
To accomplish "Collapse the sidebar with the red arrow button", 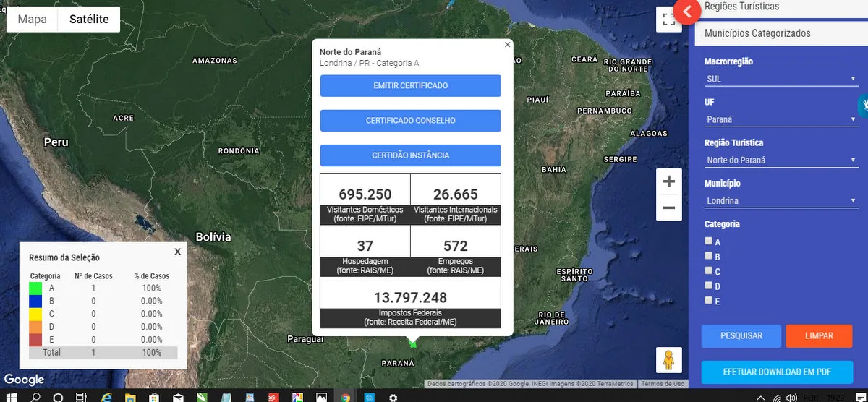I will point(686,12).
